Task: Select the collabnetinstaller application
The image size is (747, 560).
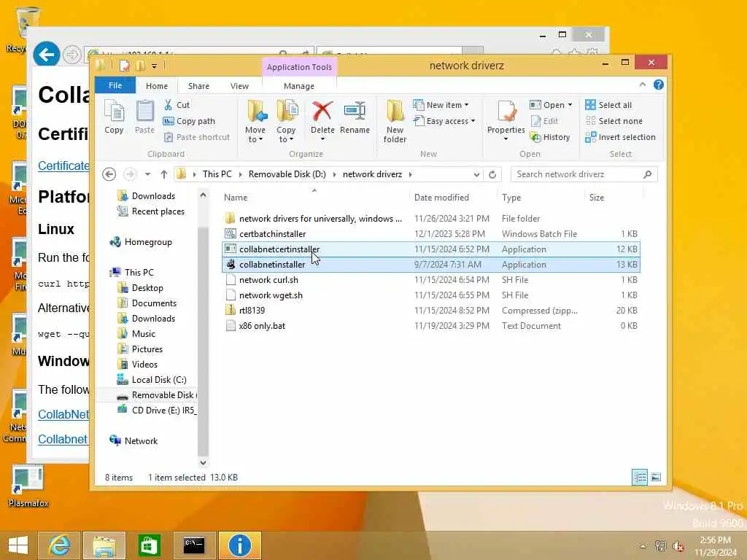Action: point(430,264)
